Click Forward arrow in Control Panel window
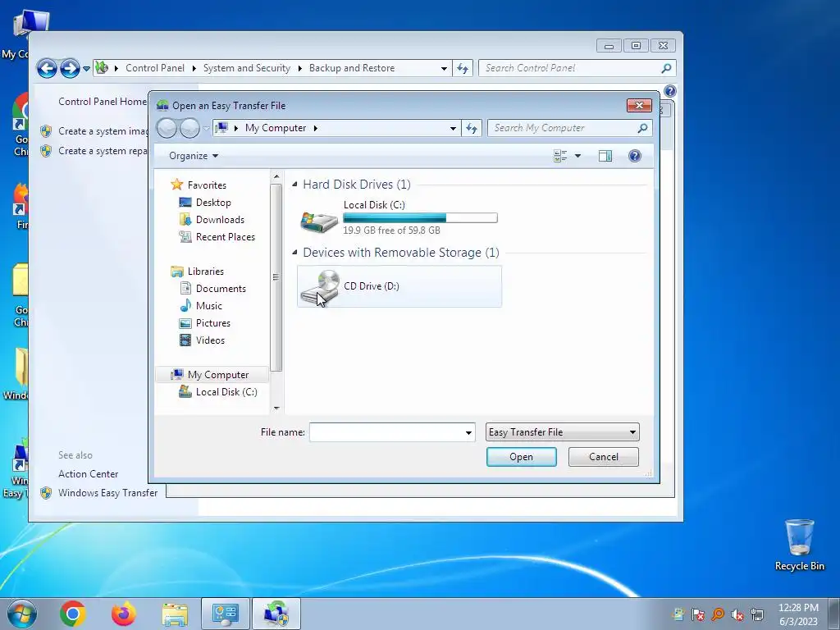Image resolution: width=840 pixels, height=630 pixels. pos(70,69)
